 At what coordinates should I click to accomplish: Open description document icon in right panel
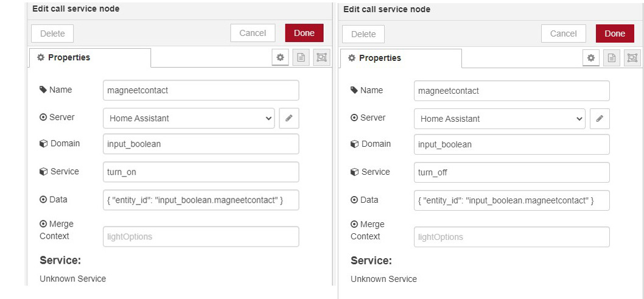pos(612,58)
